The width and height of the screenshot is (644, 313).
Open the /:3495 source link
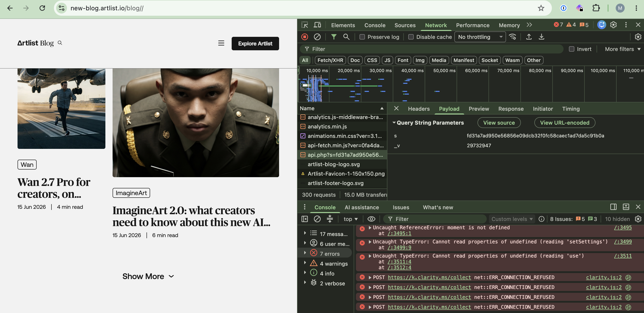point(622,228)
